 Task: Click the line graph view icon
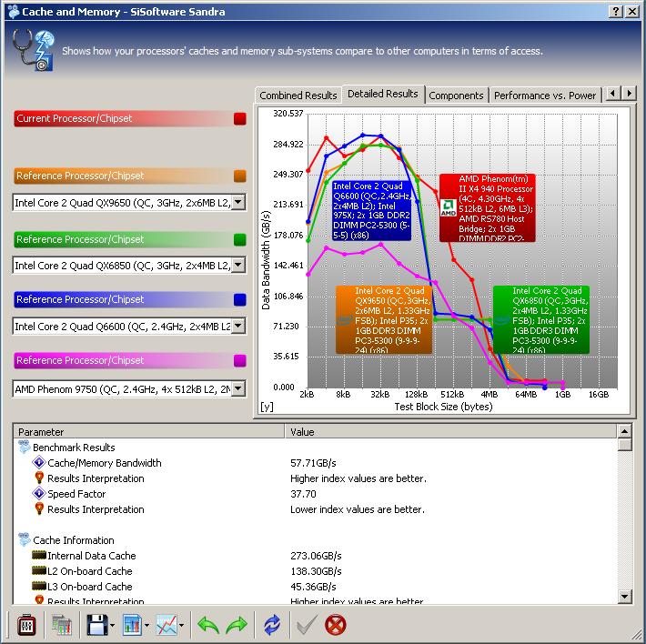167,625
